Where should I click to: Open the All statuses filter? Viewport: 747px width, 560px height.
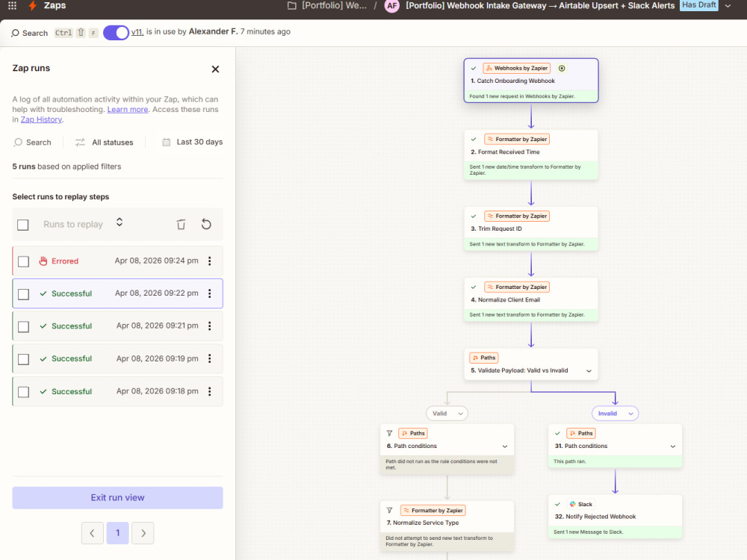(x=105, y=143)
